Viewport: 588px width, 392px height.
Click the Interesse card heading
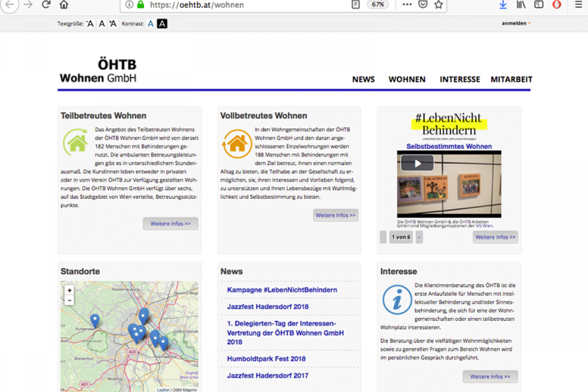(399, 271)
